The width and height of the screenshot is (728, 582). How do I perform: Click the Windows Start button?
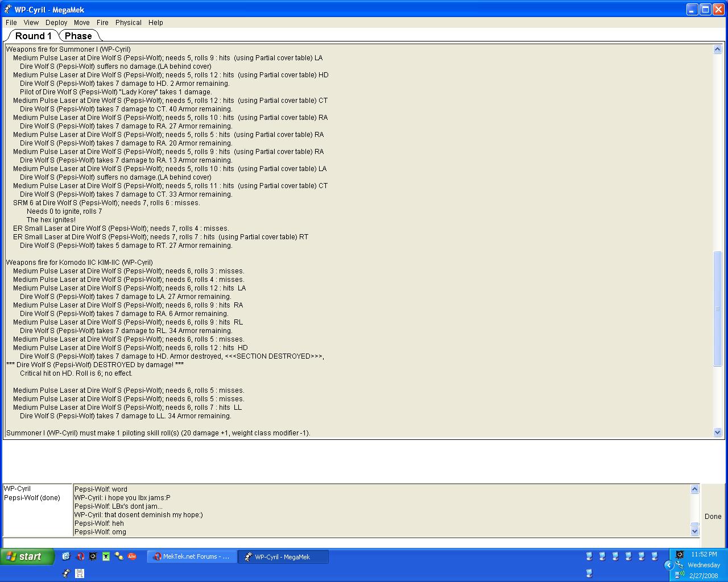27,556
